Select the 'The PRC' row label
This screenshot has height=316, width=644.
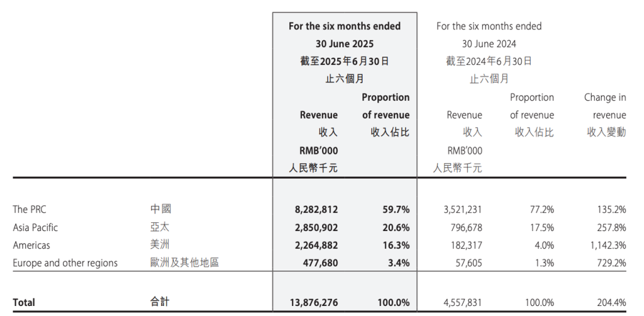30,209
